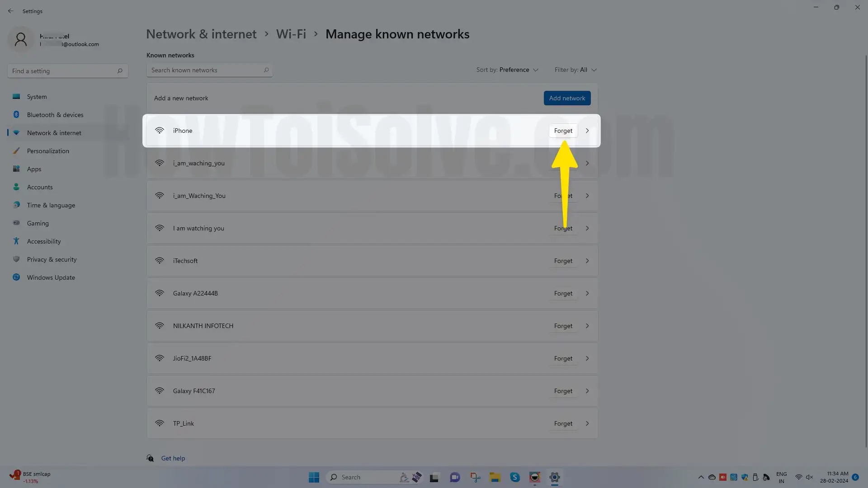Click the Bluetooth & devices sidebar icon

coord(16,115)
